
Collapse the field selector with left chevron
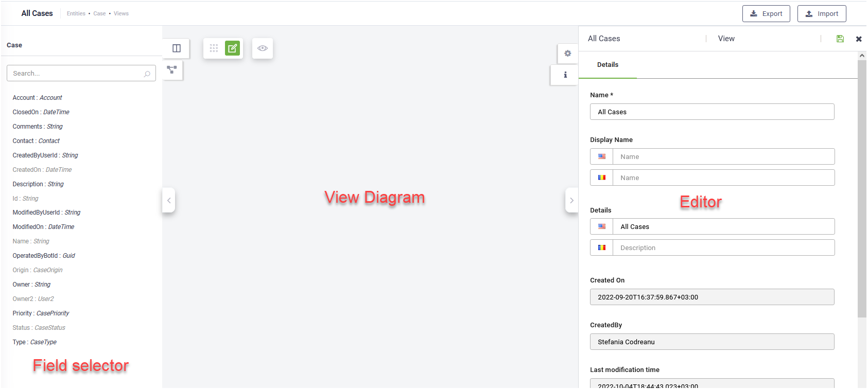pos(169,200)
